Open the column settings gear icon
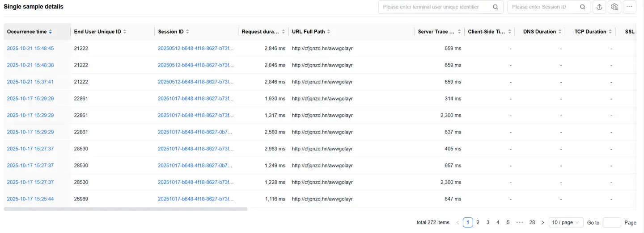The height and width of the screenshot is (233, 644). (x=614, y=7)
